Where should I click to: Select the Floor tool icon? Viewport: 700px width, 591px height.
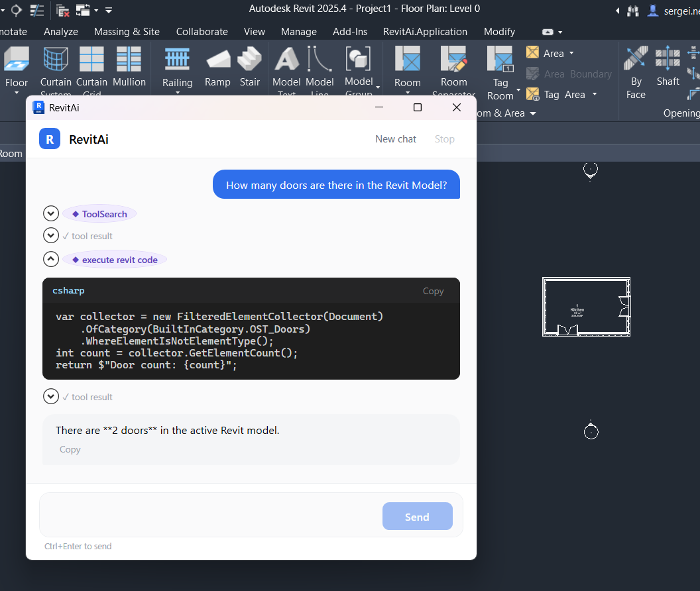17,59
